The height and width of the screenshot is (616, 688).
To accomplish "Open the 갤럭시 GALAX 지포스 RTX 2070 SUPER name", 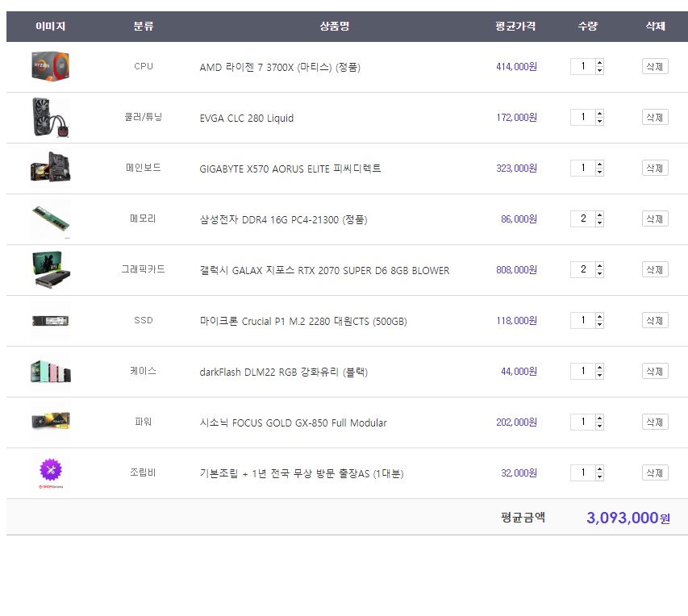I will tap(325, 270).
